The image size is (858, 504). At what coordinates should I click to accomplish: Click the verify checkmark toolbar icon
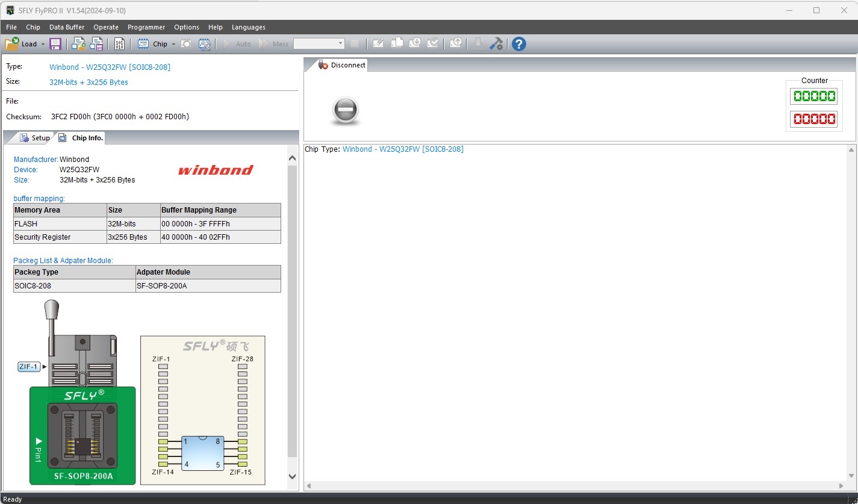[432, 43]
